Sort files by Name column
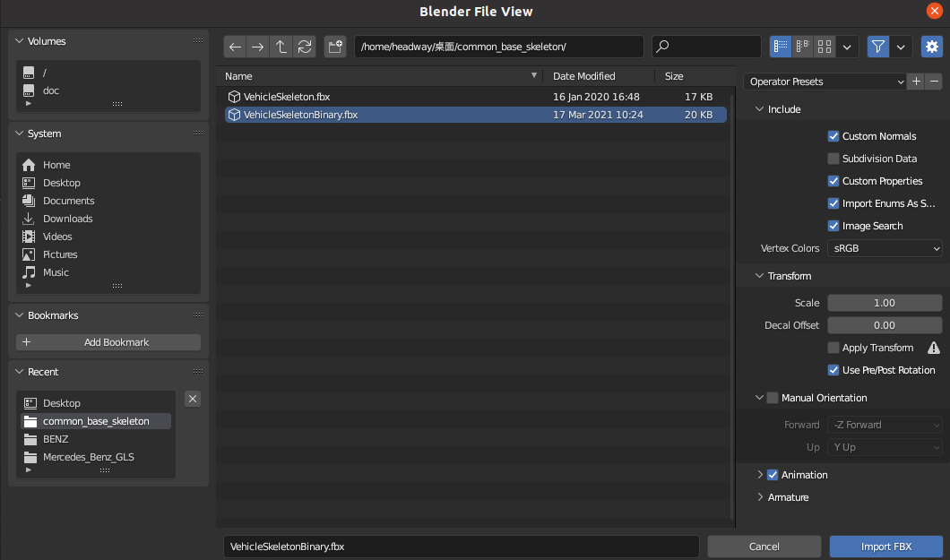The height and width of the screenshot is (560, 950). pyautogui.click(x=379, y=76)
